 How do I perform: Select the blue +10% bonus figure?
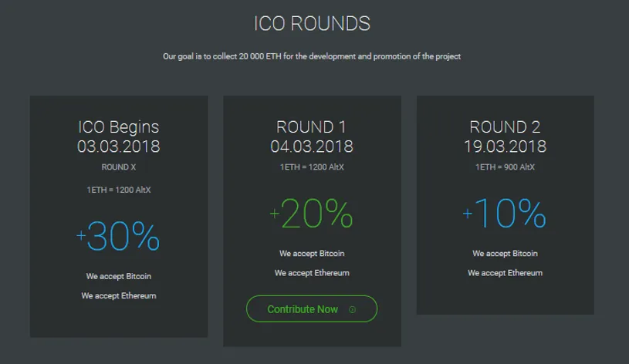(505, 214)
